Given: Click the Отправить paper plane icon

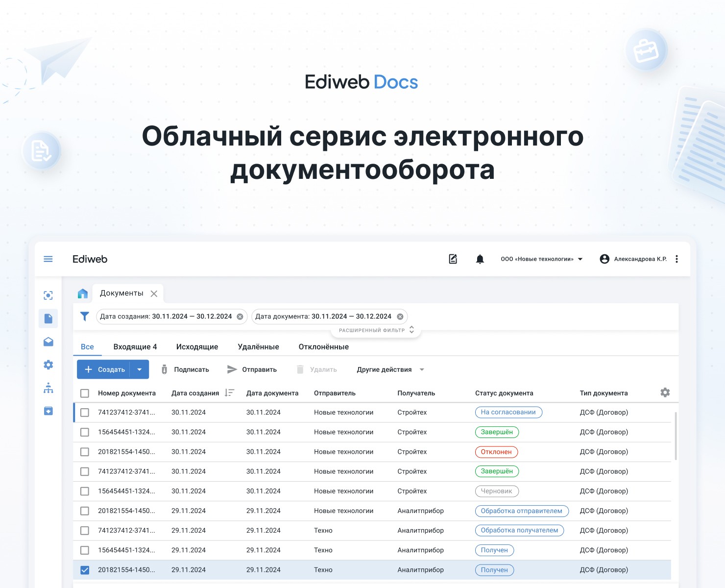Looking at the screenshot, I should click(x=232, y=369).
